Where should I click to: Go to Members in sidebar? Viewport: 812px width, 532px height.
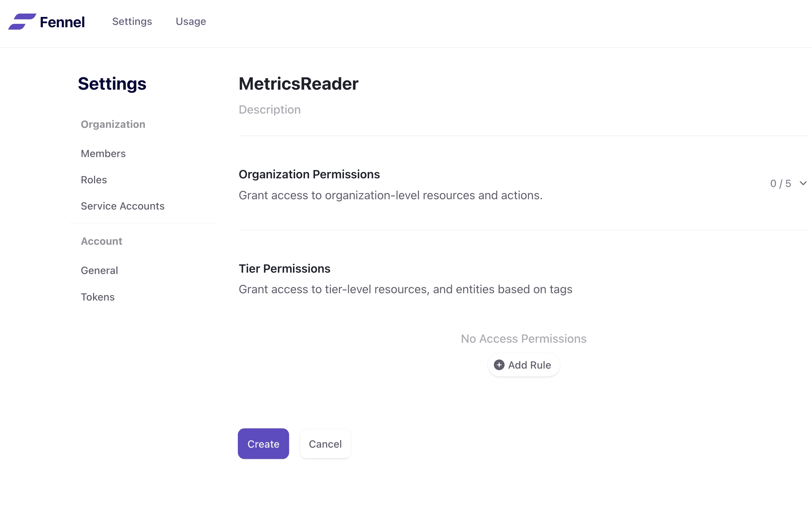(103, 153)
